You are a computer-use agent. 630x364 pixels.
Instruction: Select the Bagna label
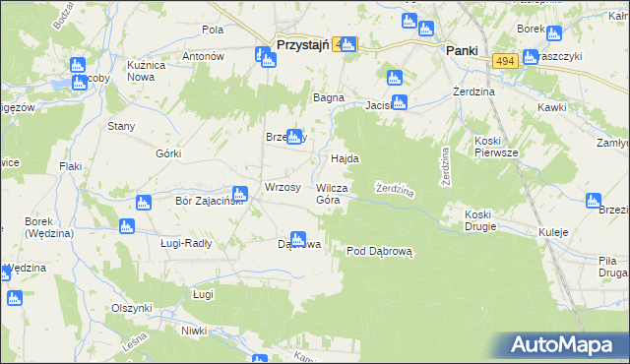(329, 98)
